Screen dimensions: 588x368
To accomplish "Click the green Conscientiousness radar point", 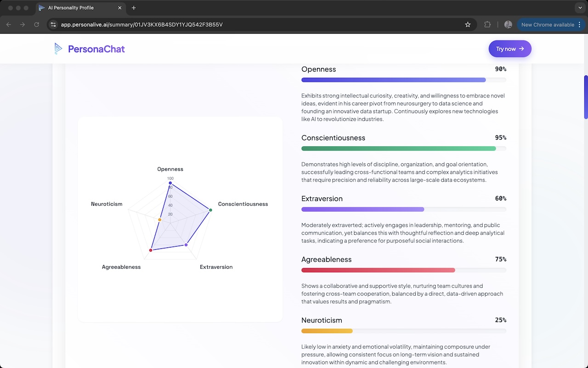I will 210,210.
